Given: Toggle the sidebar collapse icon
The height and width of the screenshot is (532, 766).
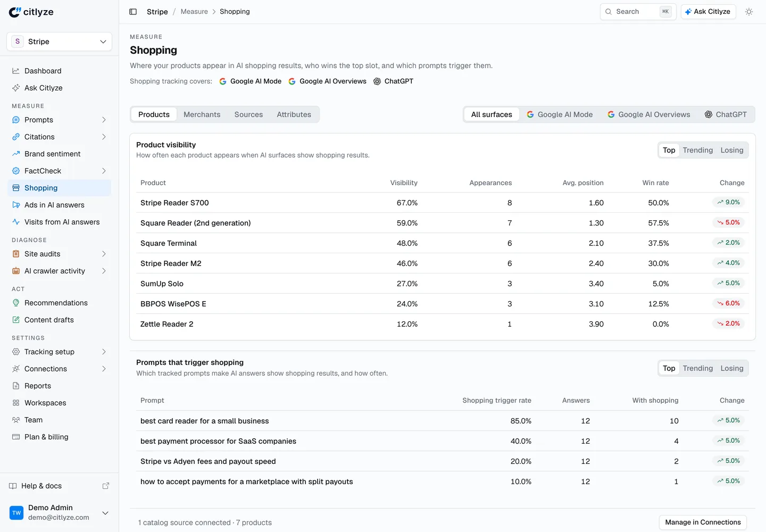Looking at the screenshot, I should coord(133,12).
